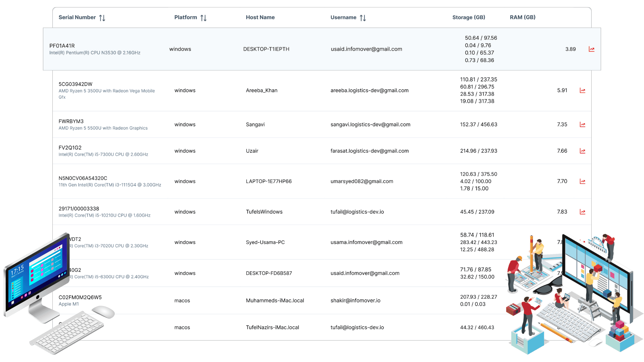
Task: Click username farasat.logistics-dev@gmail.com
Action: click(370, 151)
